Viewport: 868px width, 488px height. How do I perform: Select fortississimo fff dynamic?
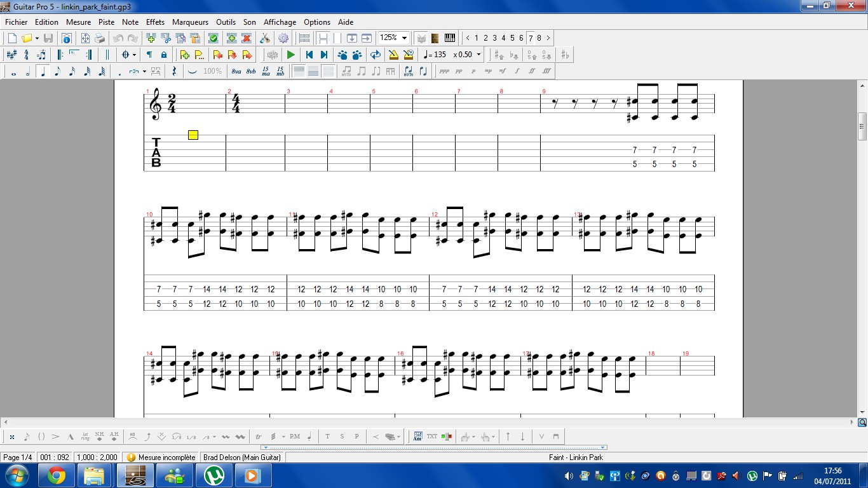click(x=546, y=71)
